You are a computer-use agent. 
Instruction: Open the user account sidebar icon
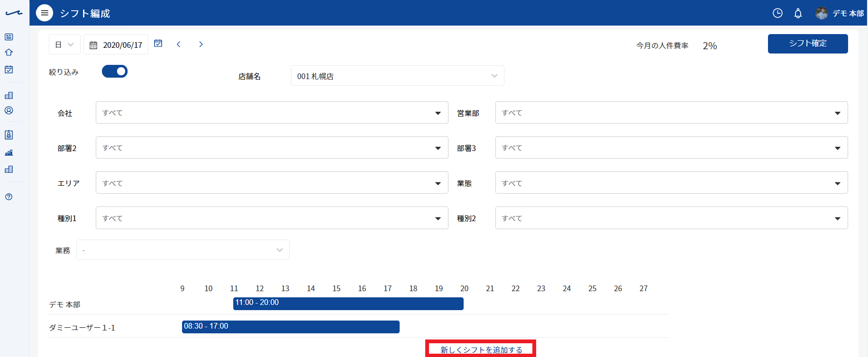coord(9,110)
